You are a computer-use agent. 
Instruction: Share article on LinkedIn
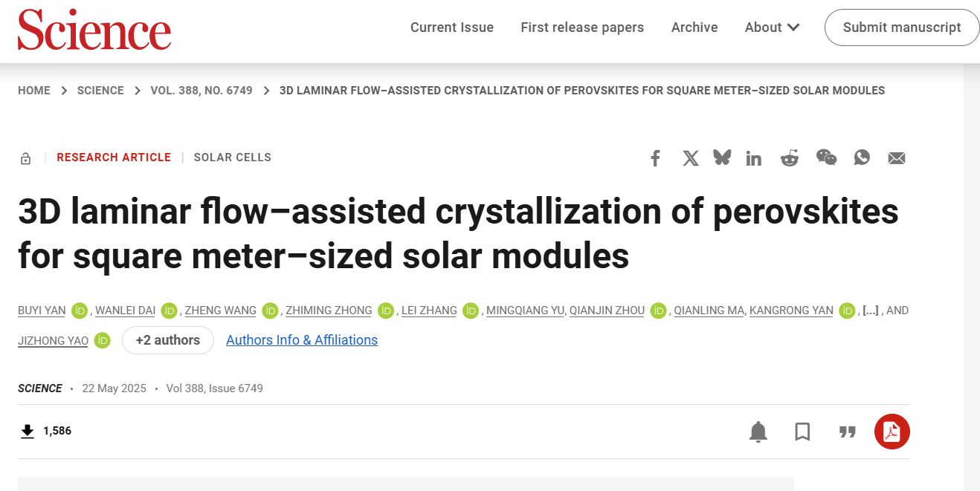click(x=754, y=158)
